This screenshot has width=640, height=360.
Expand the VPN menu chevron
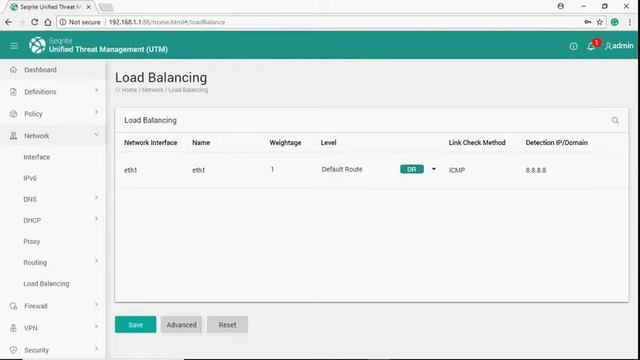pos(96,327)
